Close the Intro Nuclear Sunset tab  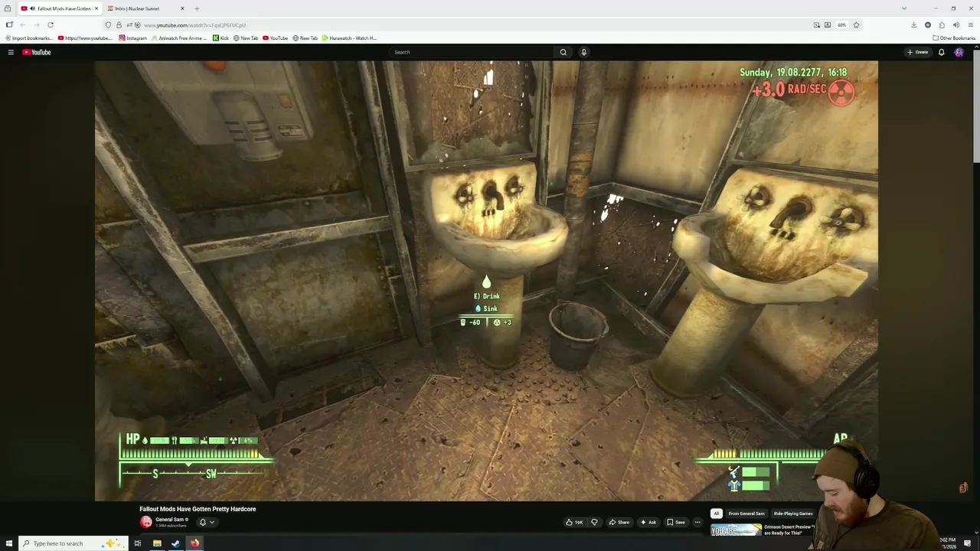(182, 8)
